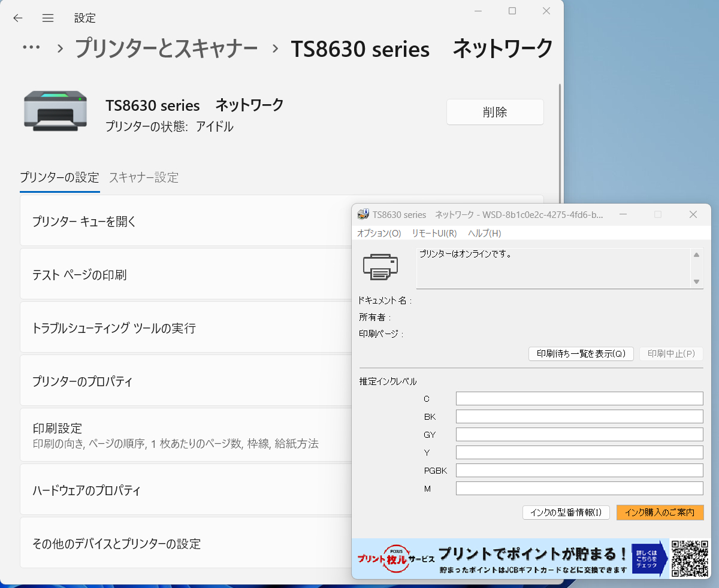Open the リモートUI(R) menu

[x=434, y=234]
